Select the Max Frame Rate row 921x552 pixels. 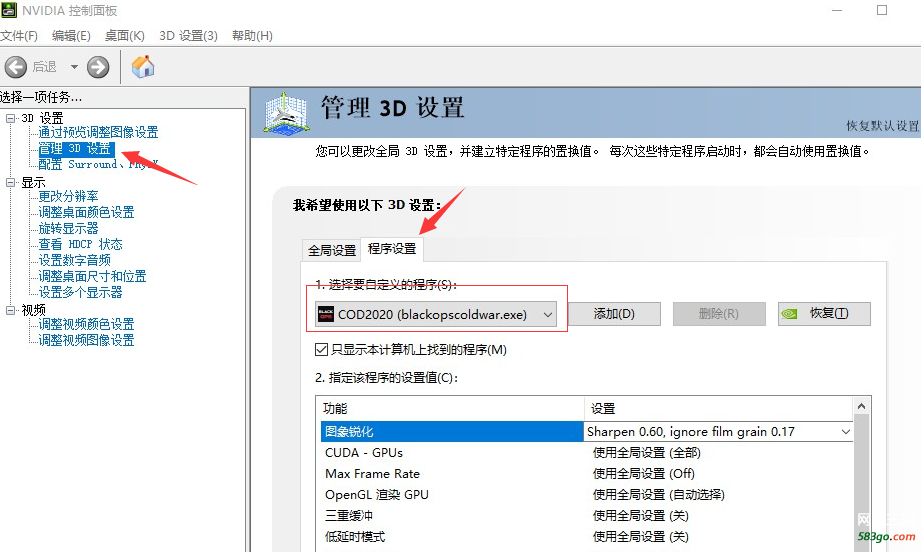tap(452, 474)
